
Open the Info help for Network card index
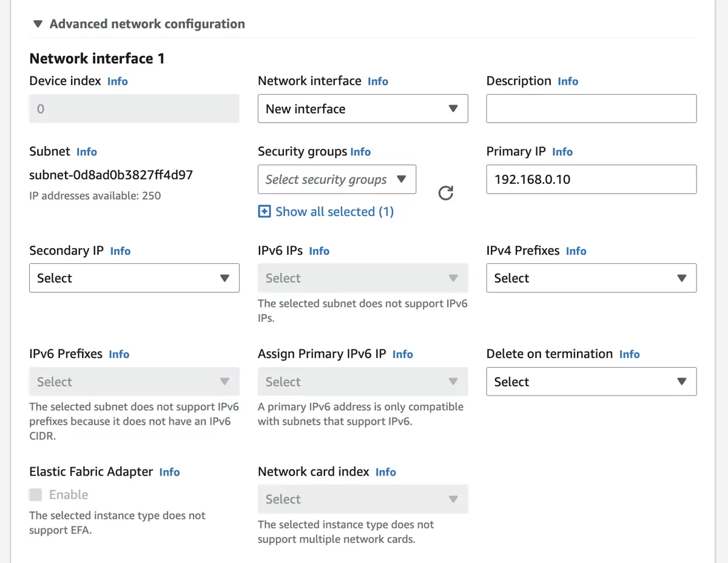[x=386, y=471]
